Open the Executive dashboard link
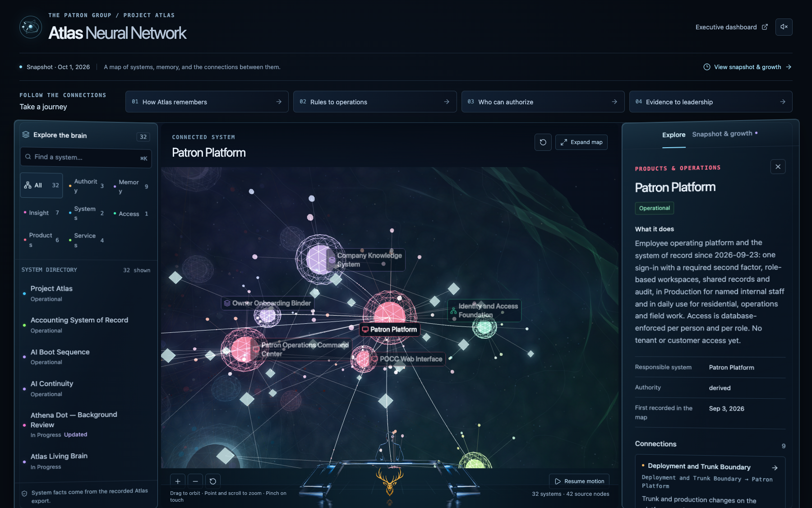This screenshot has width=812, height=508. 731,27
